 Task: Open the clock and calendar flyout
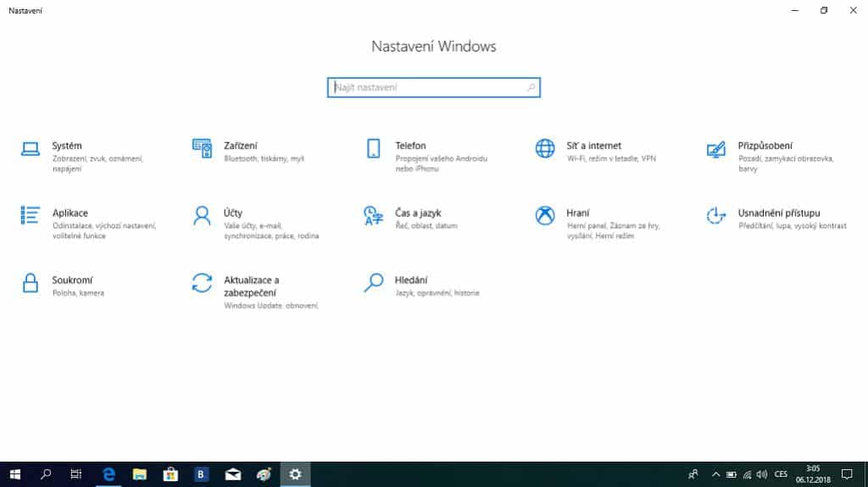[x=813, y=474]
